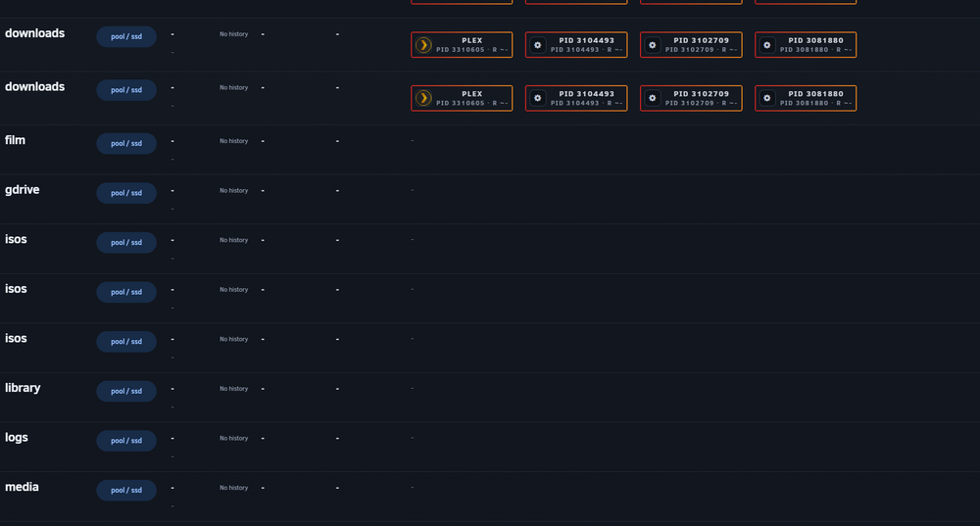This screenshot has width=980, height=526.
Task: Click the gear icon for PID 3081880, upper downloads row
Action: click(767, 45)
